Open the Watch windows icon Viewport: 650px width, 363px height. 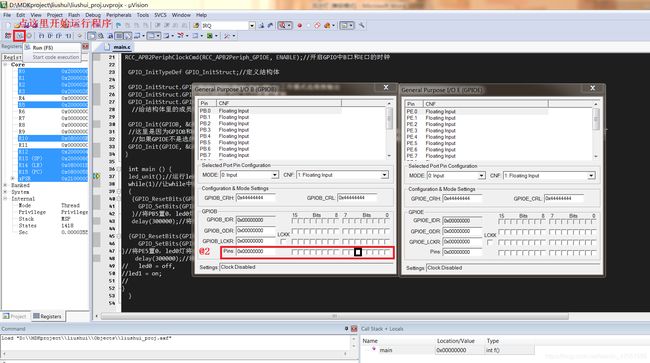(137, 36)
